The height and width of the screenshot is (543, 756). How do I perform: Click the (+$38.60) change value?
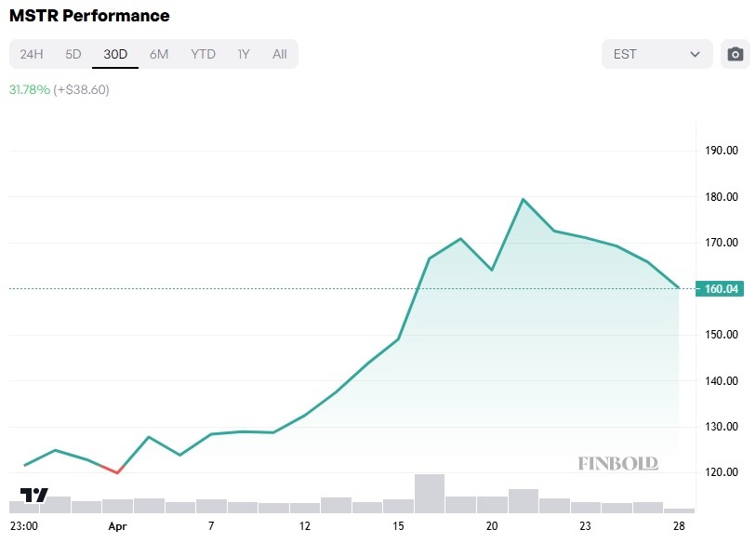pyautogui.click(x=82, y=89)
